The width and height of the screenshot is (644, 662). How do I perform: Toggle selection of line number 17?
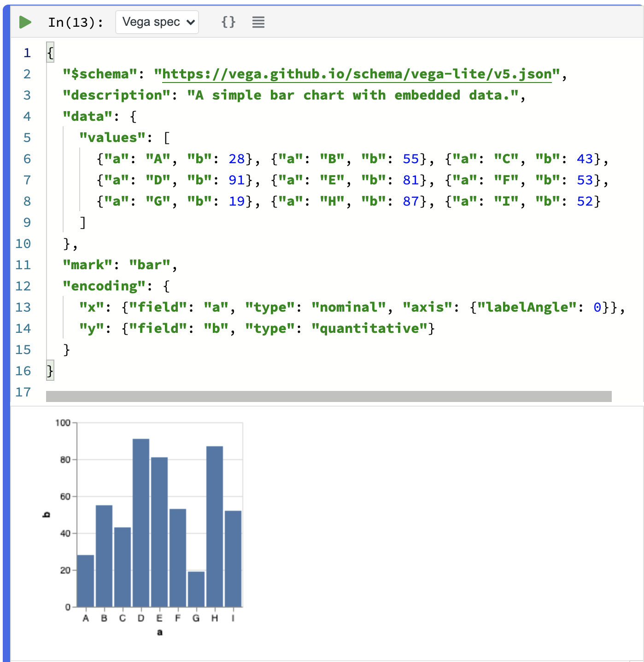click(x=24, y=392)
